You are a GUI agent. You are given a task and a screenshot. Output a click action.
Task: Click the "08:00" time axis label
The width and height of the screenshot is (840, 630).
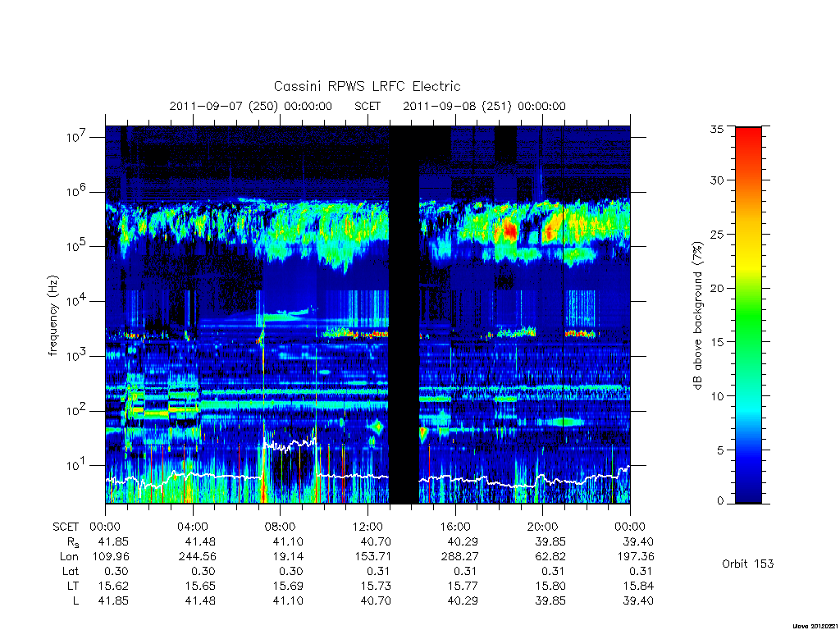pos(280,527)
